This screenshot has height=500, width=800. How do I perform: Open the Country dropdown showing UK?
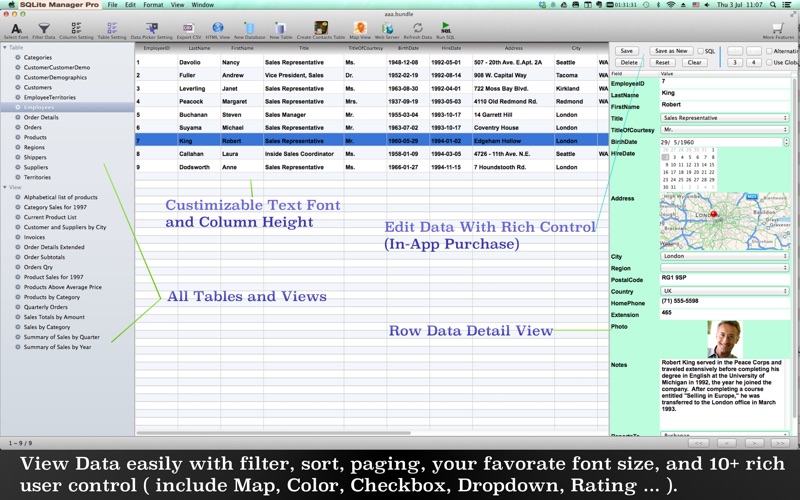pos(724,291)
